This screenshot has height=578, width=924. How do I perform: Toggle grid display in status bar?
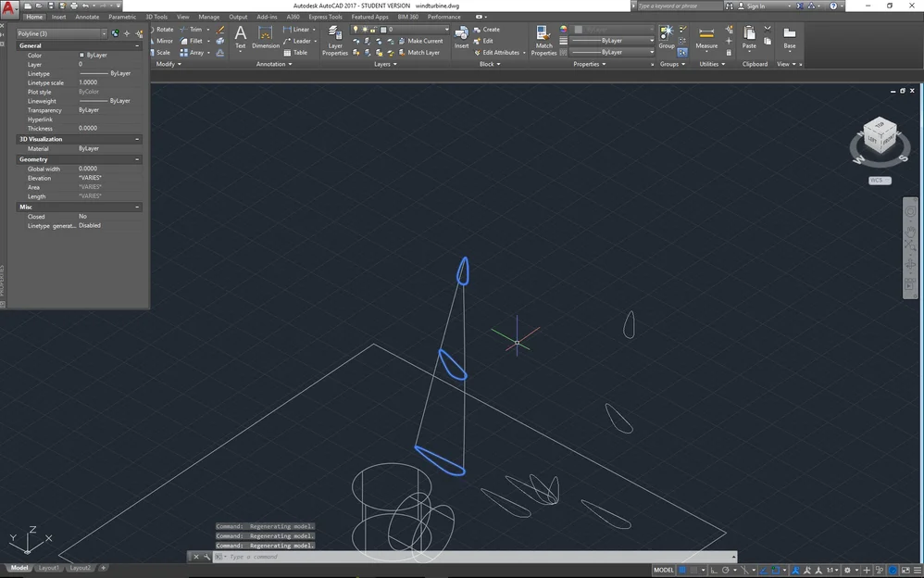pyautogui.click(x=682, y=571)
